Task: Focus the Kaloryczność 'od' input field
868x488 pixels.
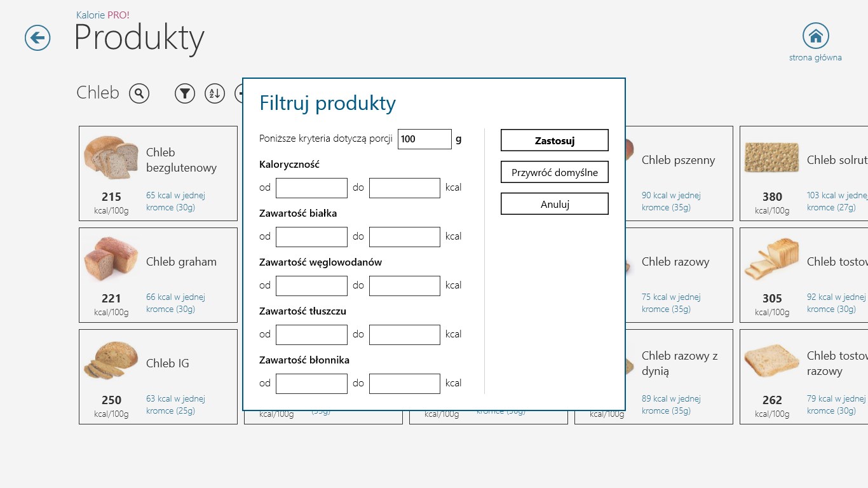Action: pyautogui.click(x=311, y=188)
